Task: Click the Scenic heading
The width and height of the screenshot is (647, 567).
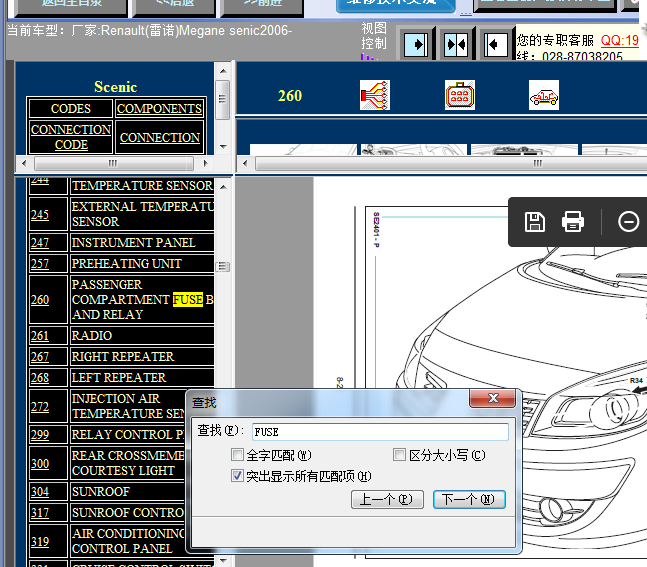Action: 116,87
